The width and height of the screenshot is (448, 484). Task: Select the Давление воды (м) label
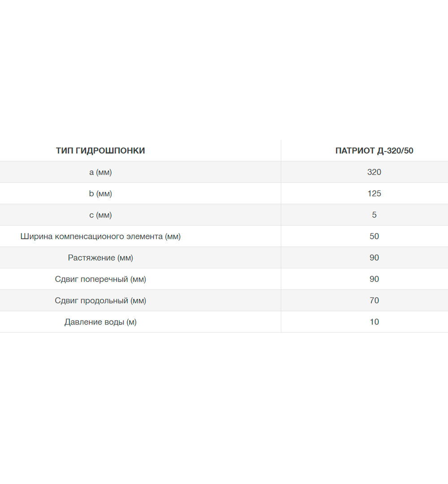click(x=101, y=322)
